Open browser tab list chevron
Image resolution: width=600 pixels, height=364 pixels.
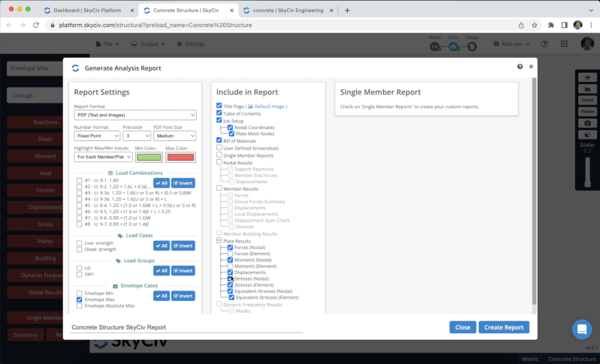click(x=591, y=11)
